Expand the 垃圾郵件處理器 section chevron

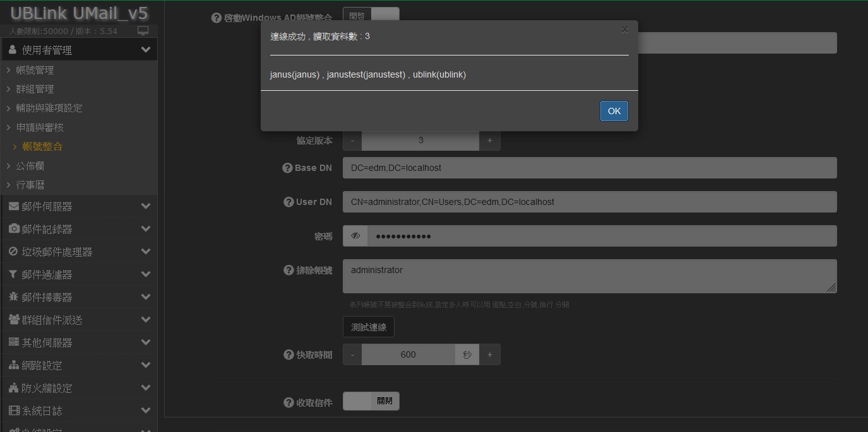(x=146, y=252)
